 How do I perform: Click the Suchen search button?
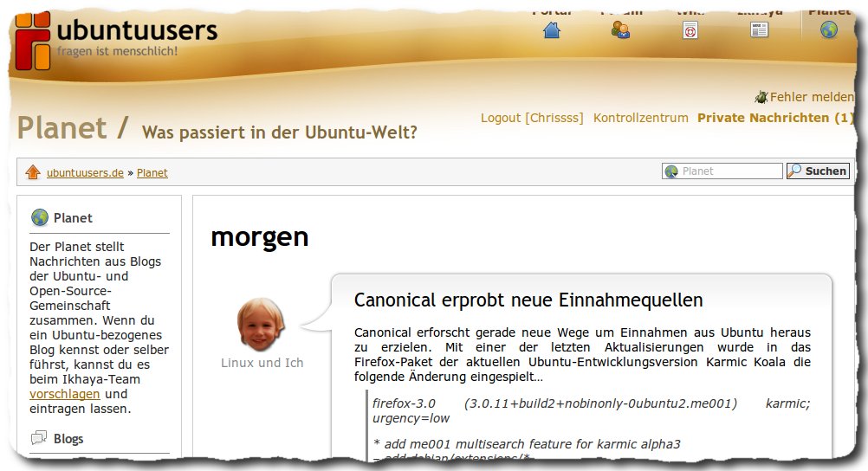818,171
